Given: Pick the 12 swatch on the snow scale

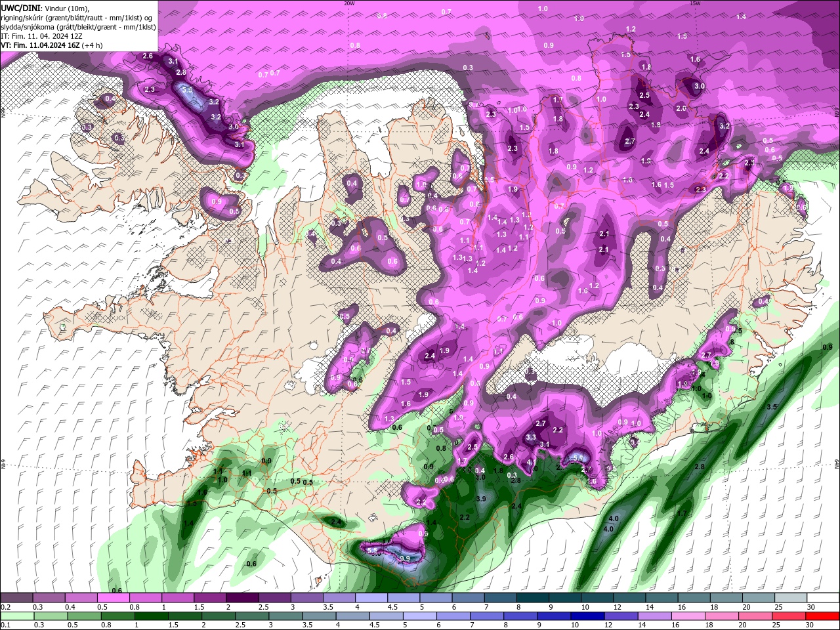Looking at the screenshot, I should (629, 598).
